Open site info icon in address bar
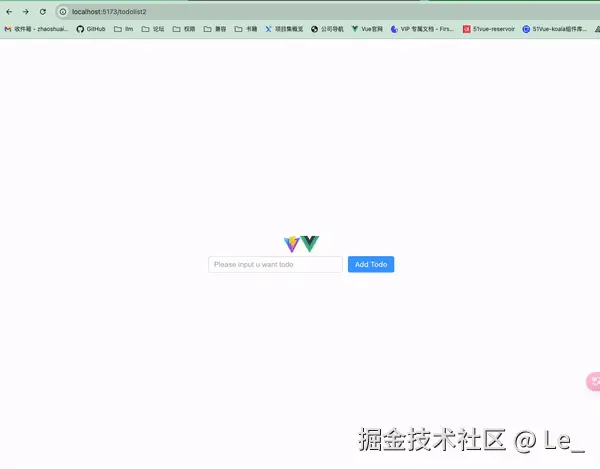Screen dimensions: 600x469 pyautogui.click(x=63, y=12)
